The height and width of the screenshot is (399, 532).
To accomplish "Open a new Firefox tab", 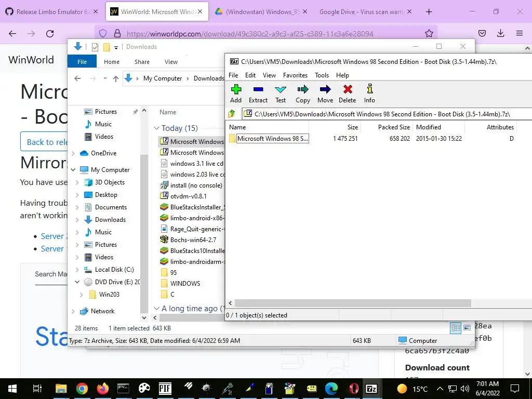I will (x=429, y=11).
